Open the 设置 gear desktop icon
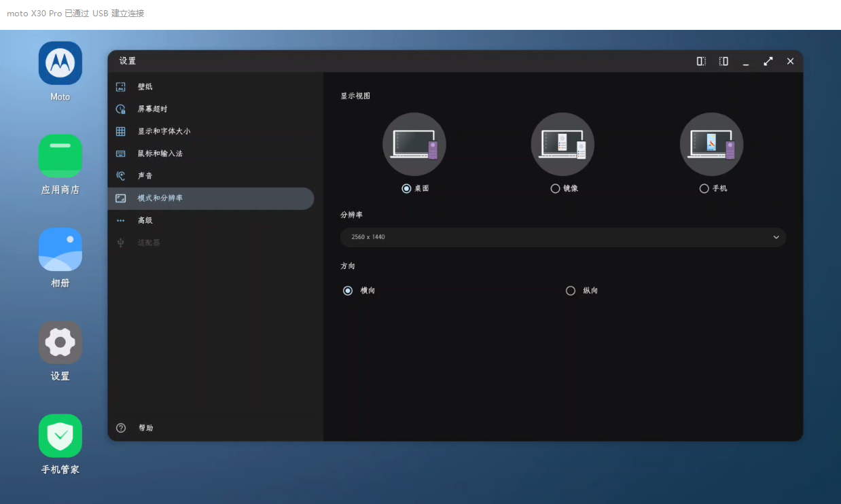 pos(60,342)
